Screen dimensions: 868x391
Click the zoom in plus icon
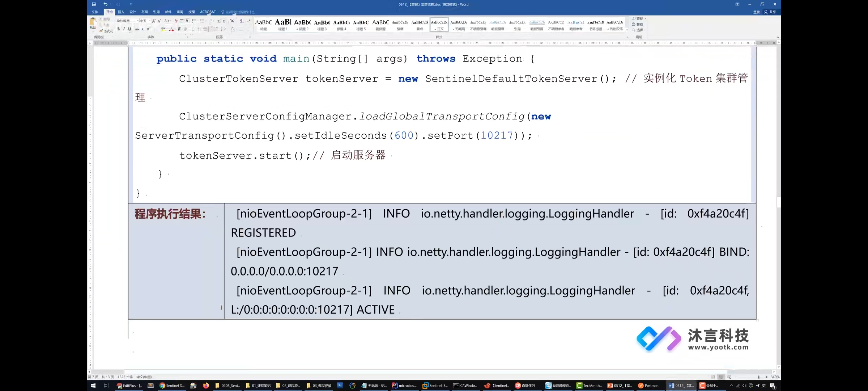click(766, 377)
